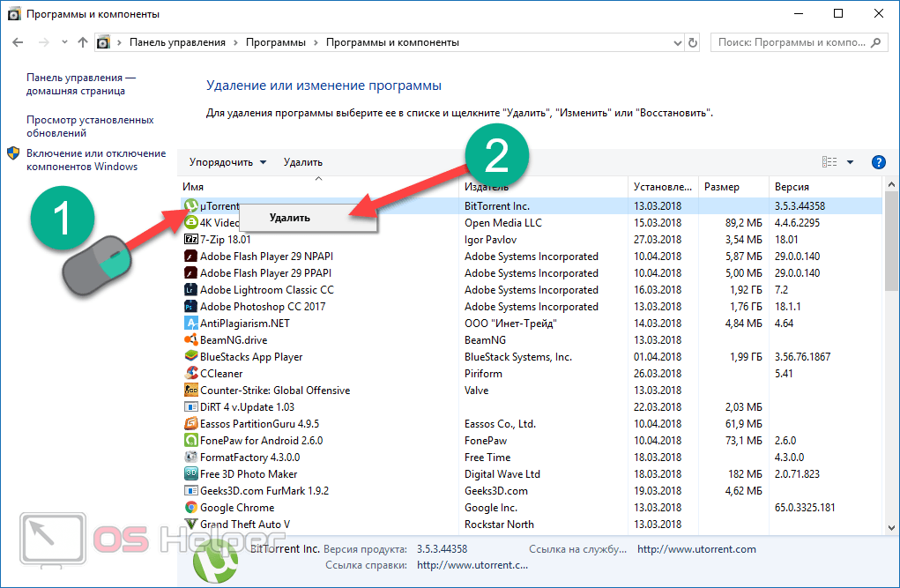The image size is (900, 588).
Task: Click the Adobe Flash Player 29 PPAPI icon
Action: (x=191, y=272)
